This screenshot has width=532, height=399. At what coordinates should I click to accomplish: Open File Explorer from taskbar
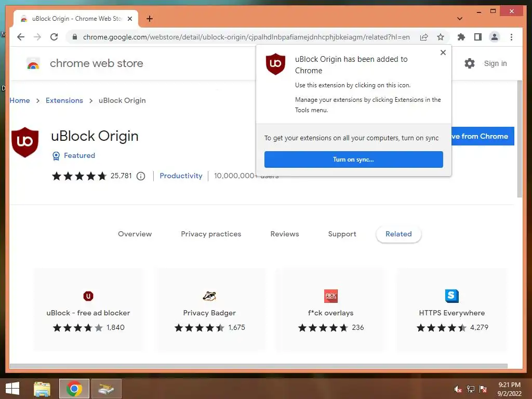pos(42,389)
